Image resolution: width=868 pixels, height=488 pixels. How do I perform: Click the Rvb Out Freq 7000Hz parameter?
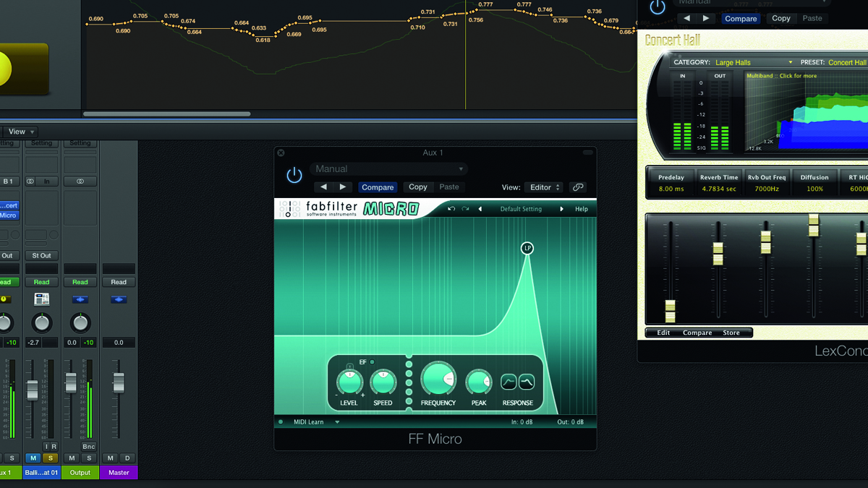click(767, 183)
